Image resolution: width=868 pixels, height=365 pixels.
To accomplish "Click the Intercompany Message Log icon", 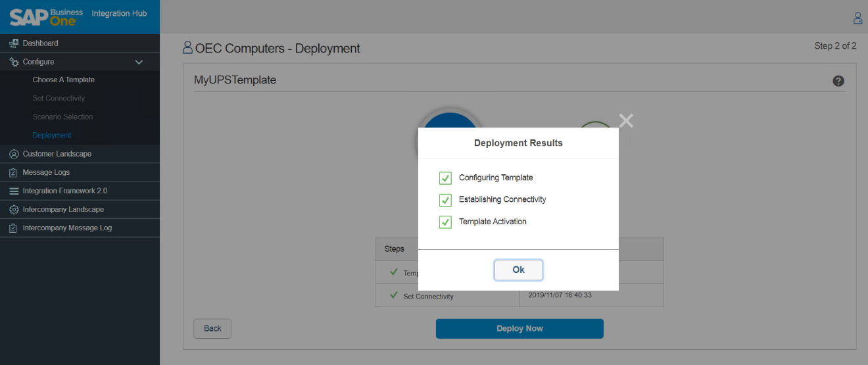I will tap(14, 228).
